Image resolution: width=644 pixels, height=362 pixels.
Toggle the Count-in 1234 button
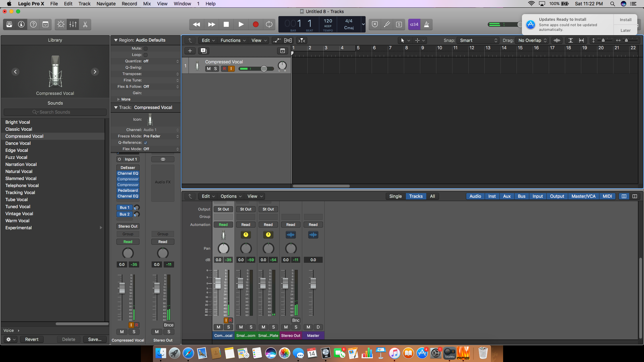414,24
